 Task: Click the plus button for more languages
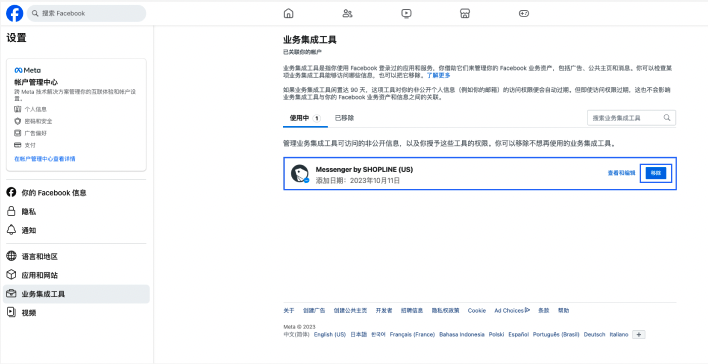point(639,335)
